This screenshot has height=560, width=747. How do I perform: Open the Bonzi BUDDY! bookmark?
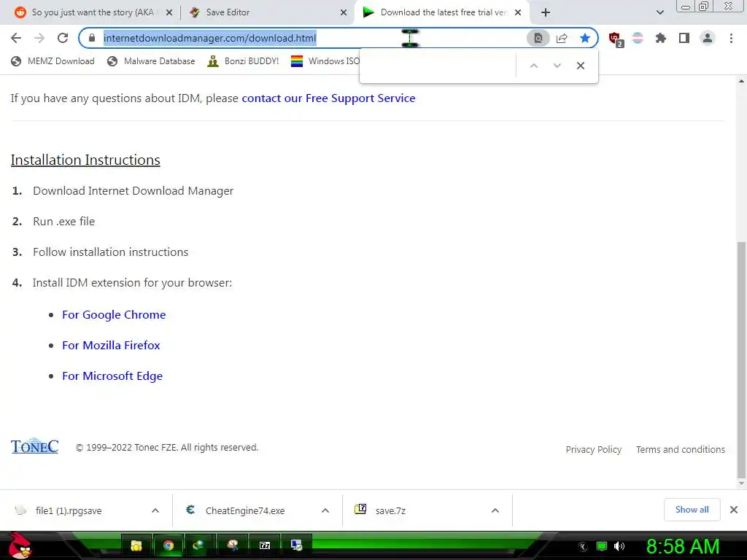coord(243,61)
